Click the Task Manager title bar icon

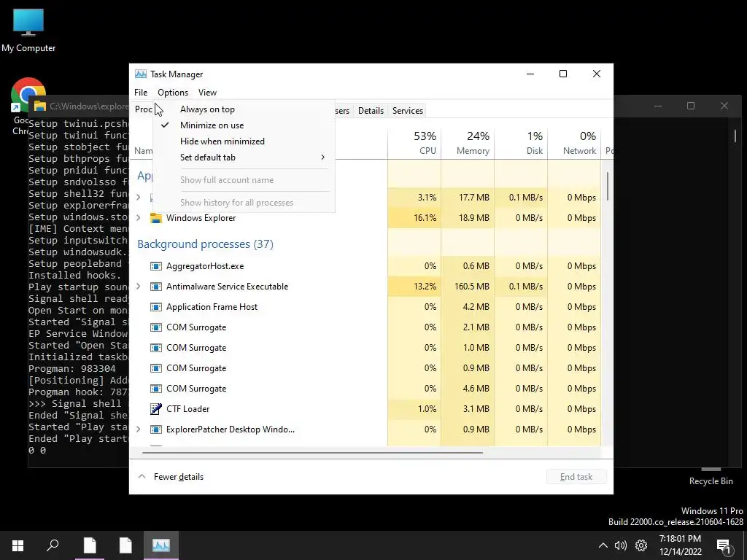[x=141, y=74]
